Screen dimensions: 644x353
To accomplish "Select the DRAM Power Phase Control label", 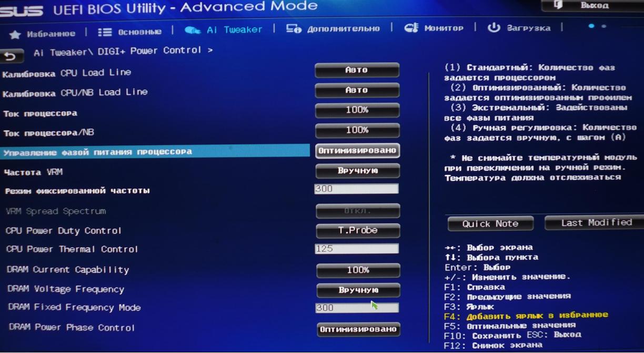I will pyautogui.click(x=72, y=328).
